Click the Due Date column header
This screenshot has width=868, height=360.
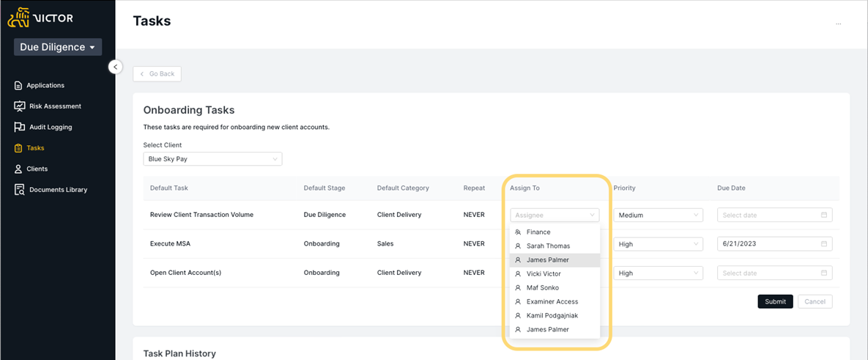click(731, 188)
